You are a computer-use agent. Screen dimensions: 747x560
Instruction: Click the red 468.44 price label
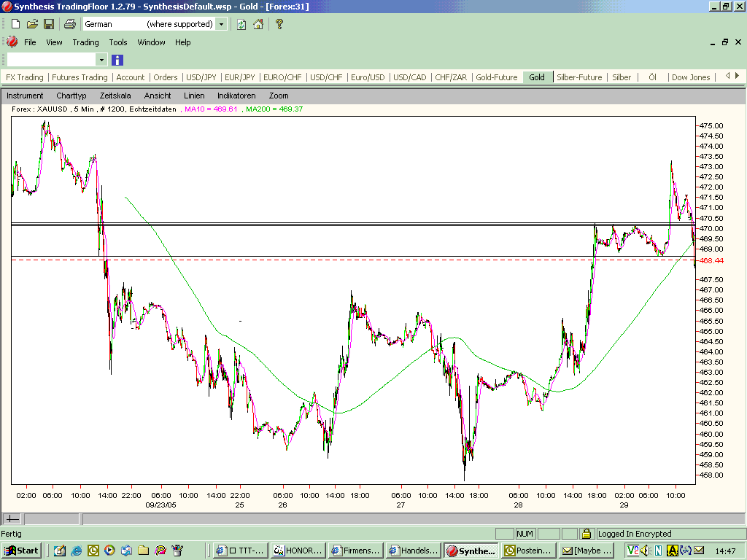[x=711, y=260]
